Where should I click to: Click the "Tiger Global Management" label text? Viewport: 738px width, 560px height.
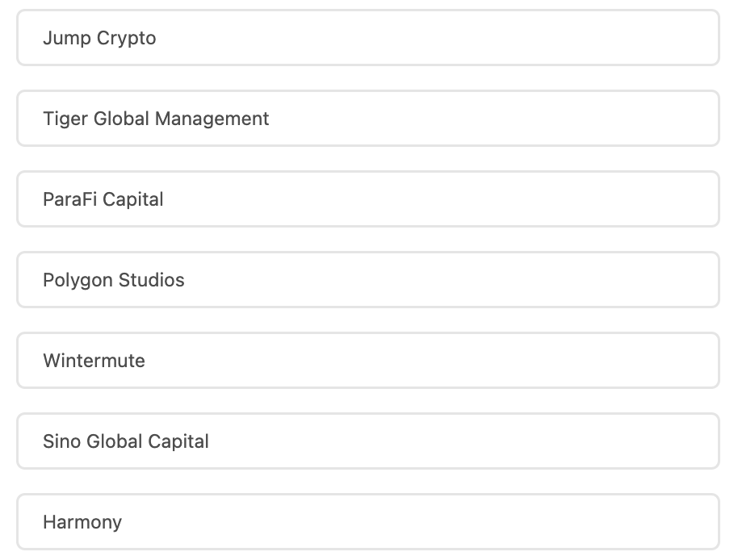click(156, 119)
